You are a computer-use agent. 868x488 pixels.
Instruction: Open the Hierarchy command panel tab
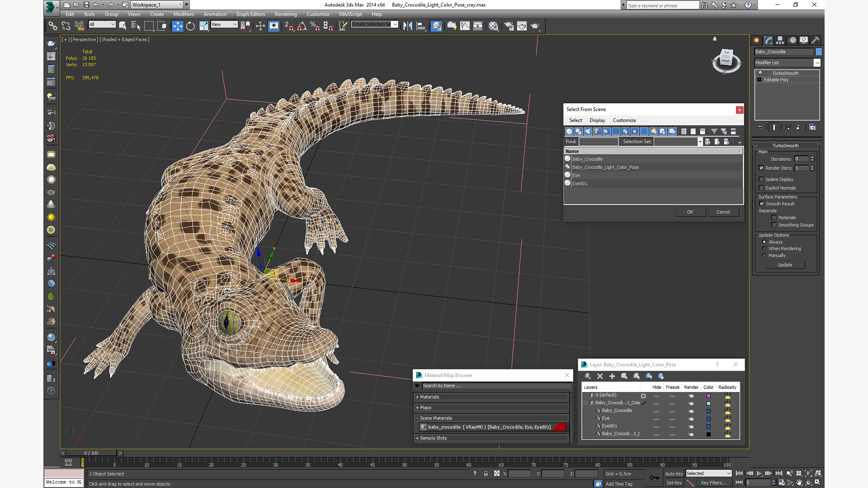click(x=780, y=40)
